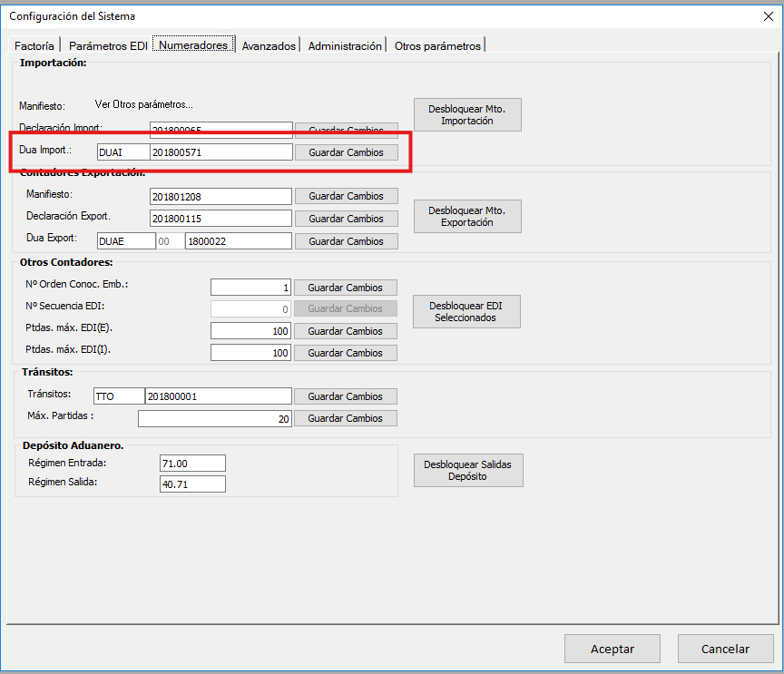Click Desbloquear Salidas Depósito button
Screen dimensions: 784x674
pyautogui.click(x=467, y=470)
